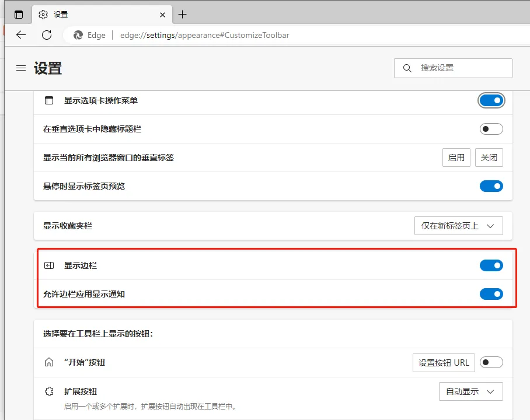
Task: Click the back arrow in the toolbar
Action: (20, 35)
